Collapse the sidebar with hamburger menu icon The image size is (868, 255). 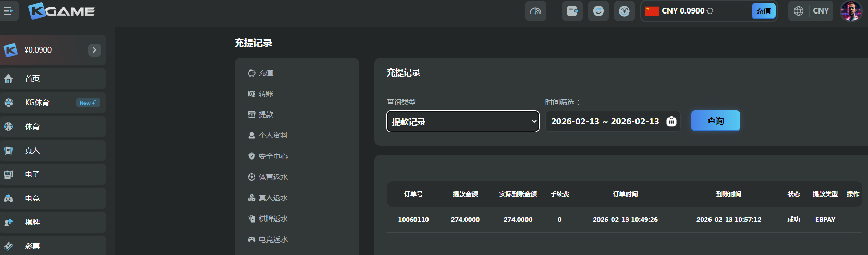[8, 11]
